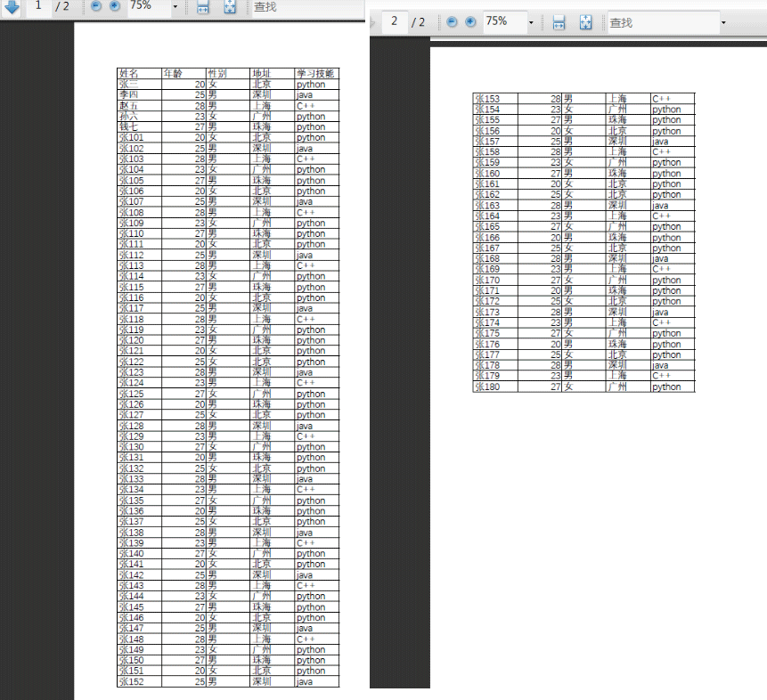
Task: Click the name cell 张134
Action: click(x=139, y=490)
